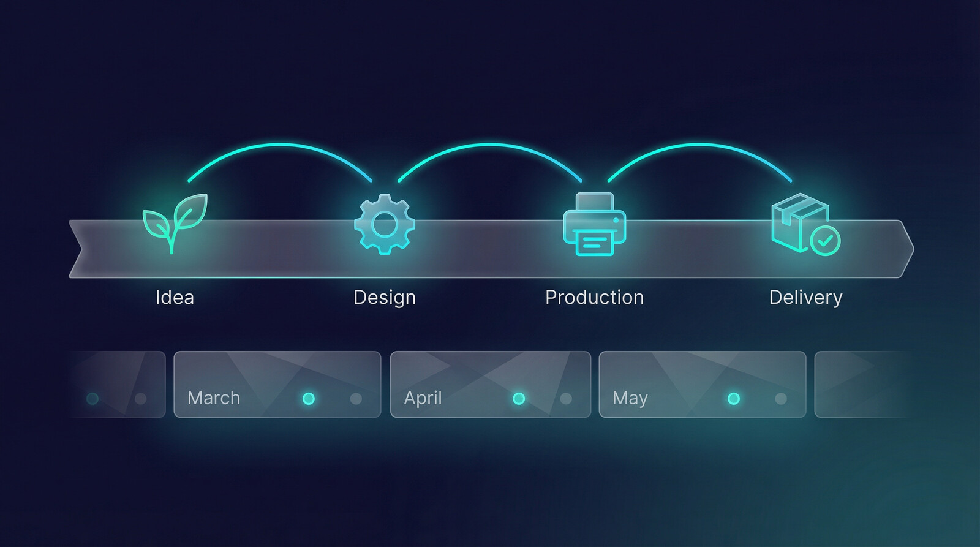Image resolution: width=980 pixels, height=547 pixels.
Task: Select the arc between Design and Production
Action: tap(490, 145)
